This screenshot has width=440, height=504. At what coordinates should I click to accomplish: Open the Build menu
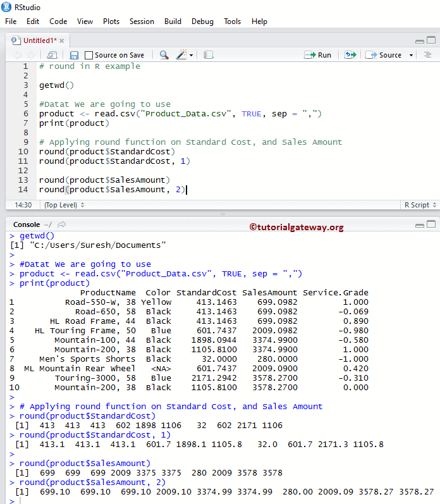coord(173,22)
